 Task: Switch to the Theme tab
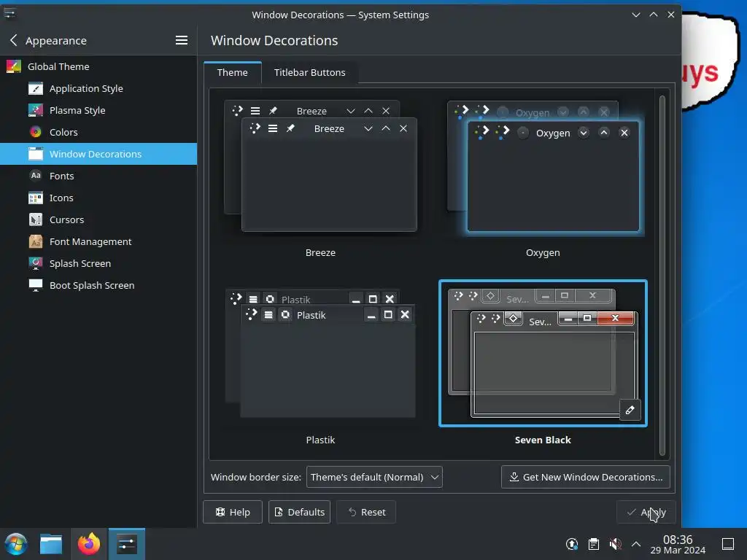click(233, 72)
